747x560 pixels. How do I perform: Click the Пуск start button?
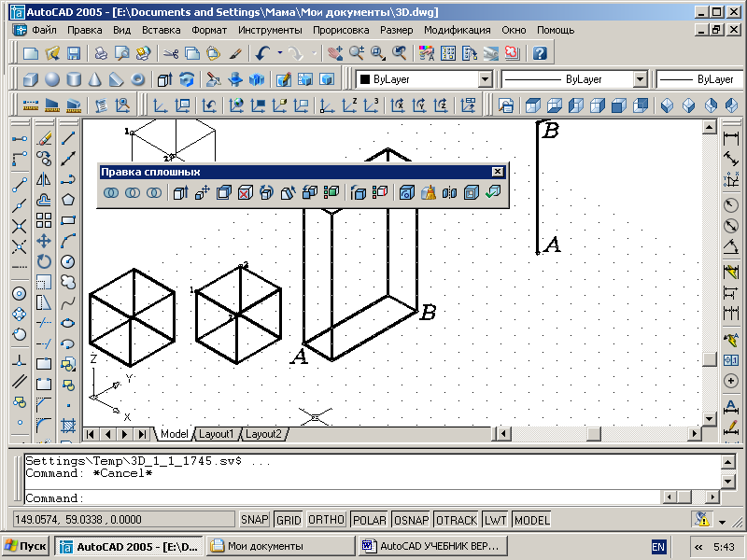(26, 546)
